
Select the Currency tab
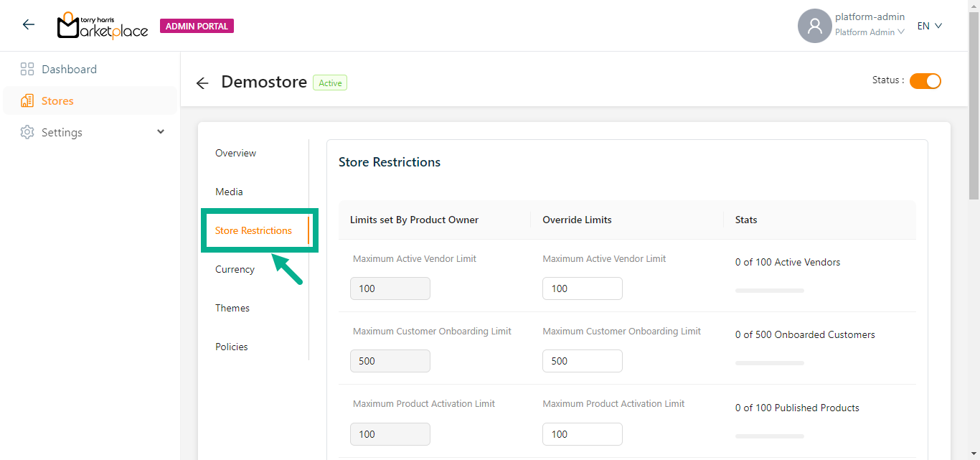point(235,269)
